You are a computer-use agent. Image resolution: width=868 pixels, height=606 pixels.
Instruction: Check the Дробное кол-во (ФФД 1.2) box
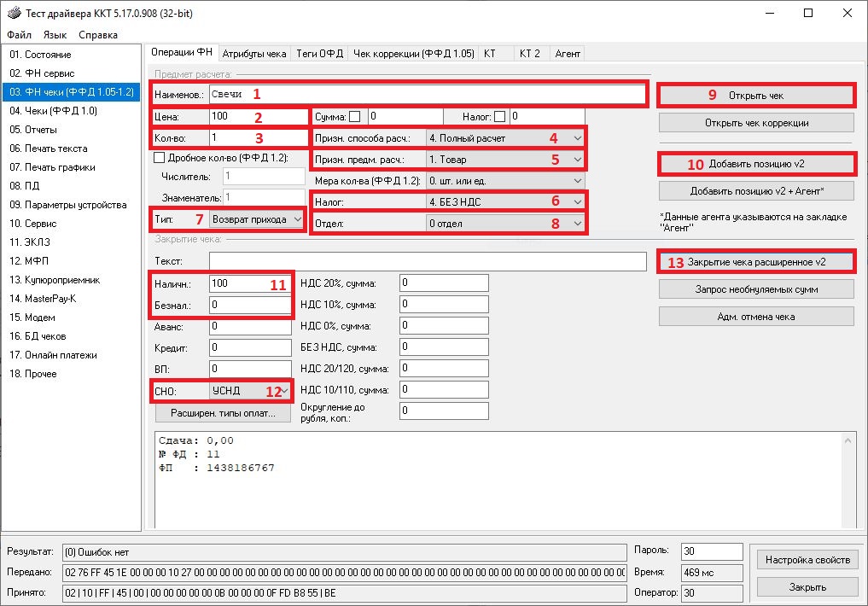click(159, 157)
